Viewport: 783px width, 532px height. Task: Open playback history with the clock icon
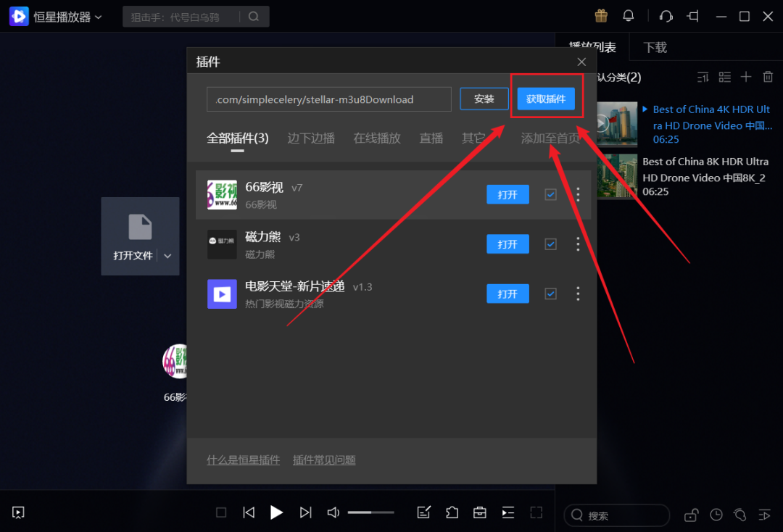[716, 515]
